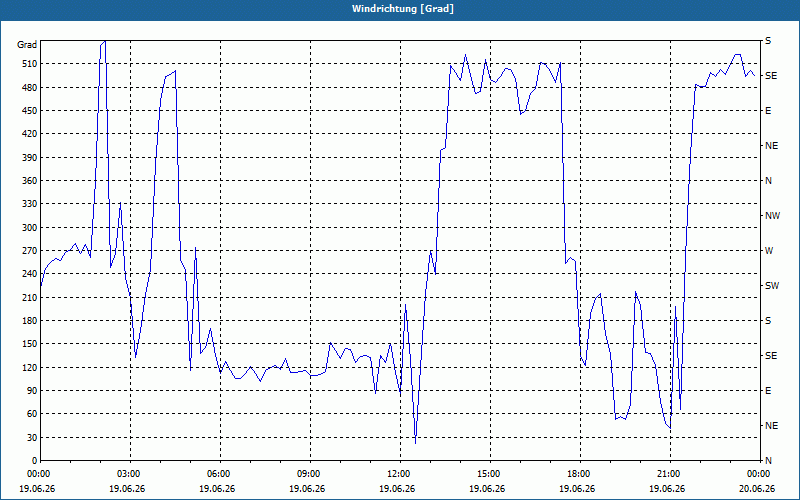This screenshot has height=500, width=800.
Task: Pick the 60 axis value
Action: coord(32,414)
